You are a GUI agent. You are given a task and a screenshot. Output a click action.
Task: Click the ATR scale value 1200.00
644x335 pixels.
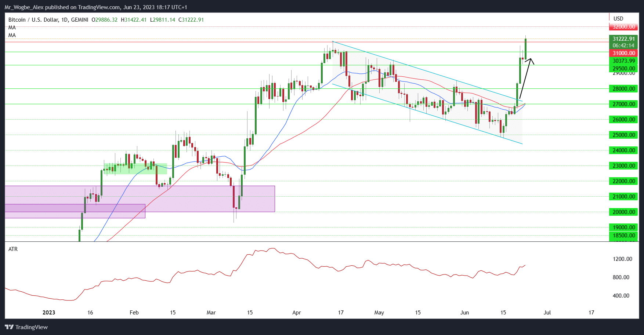(x=622, y=259)
